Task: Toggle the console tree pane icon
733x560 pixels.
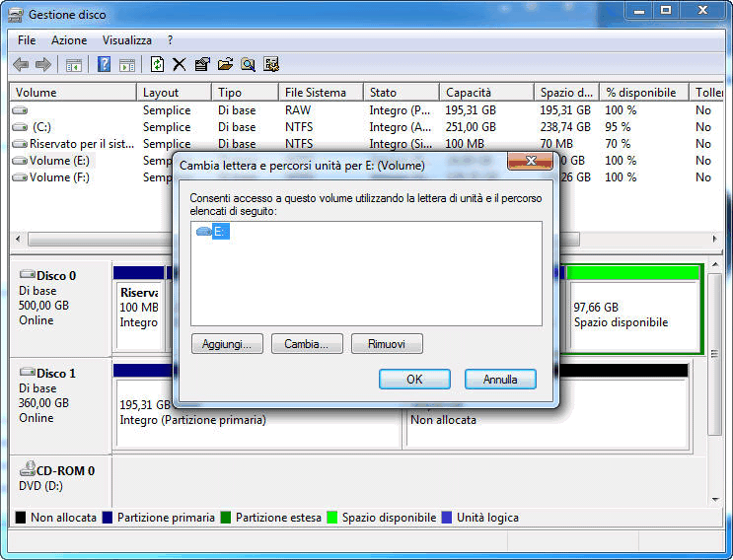Action: tap(73, 65)
